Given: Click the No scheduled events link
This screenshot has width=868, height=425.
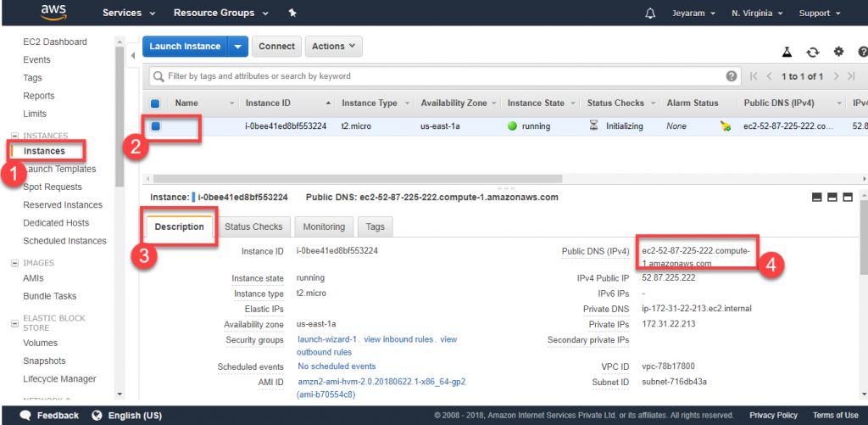Looking at the screenshot, I should click(x=337, y=366).
